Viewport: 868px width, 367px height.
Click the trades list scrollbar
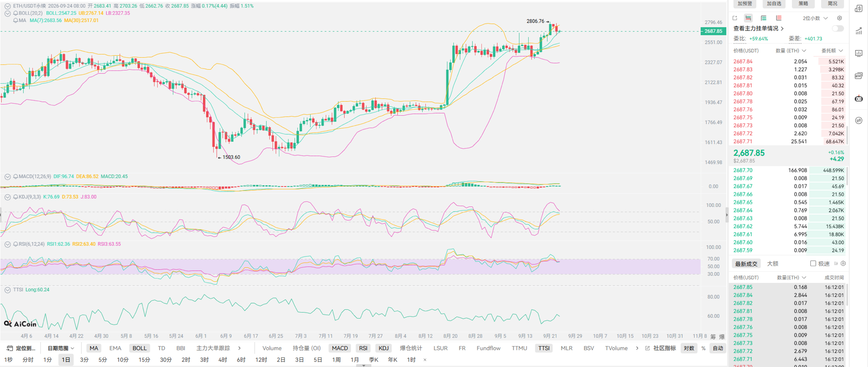(x=847, y=294)
